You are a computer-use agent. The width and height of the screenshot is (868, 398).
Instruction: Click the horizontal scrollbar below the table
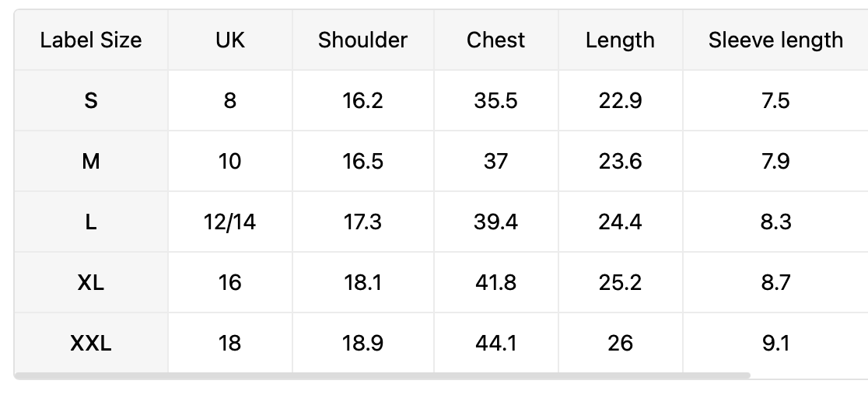[382, 376]
